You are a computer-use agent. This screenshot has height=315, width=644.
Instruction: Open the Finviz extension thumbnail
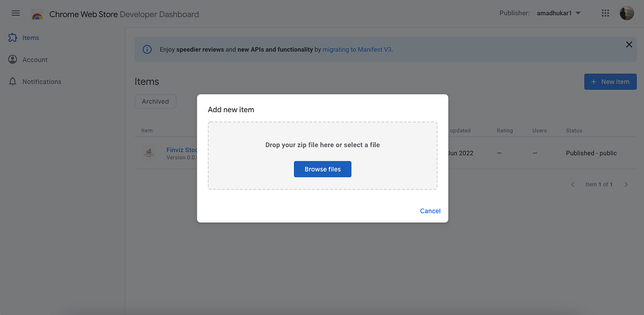(148, 153)
